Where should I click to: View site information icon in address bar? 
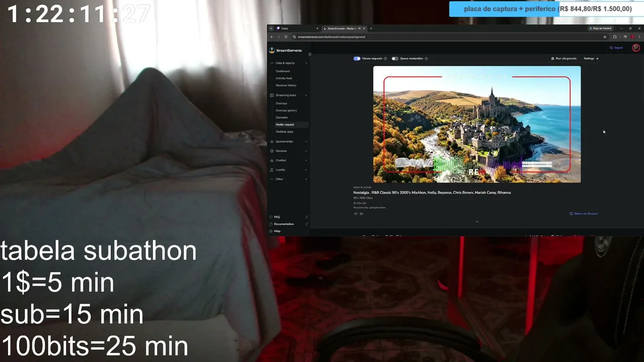click(x=294, y=37)
